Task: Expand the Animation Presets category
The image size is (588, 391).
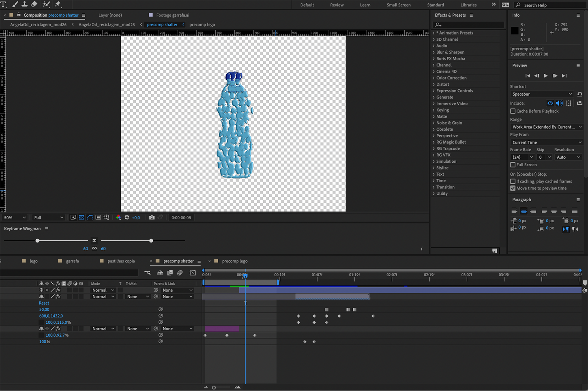Action: [433, 33]
